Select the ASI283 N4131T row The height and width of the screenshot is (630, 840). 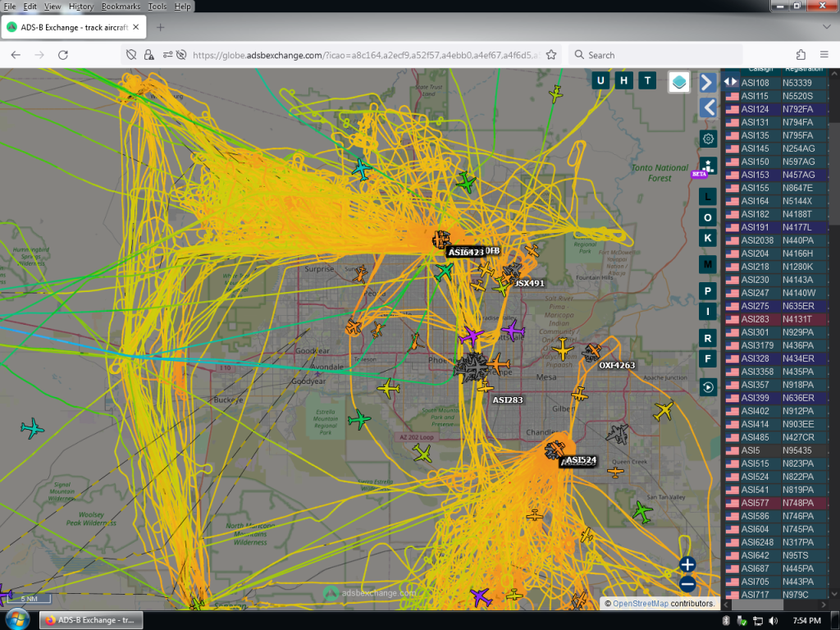(x=776, y=319)
